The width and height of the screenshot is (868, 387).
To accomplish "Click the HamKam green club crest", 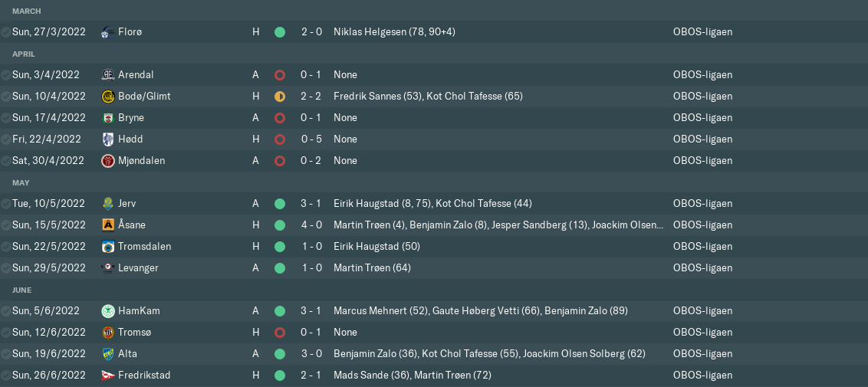I will [107, 311].
